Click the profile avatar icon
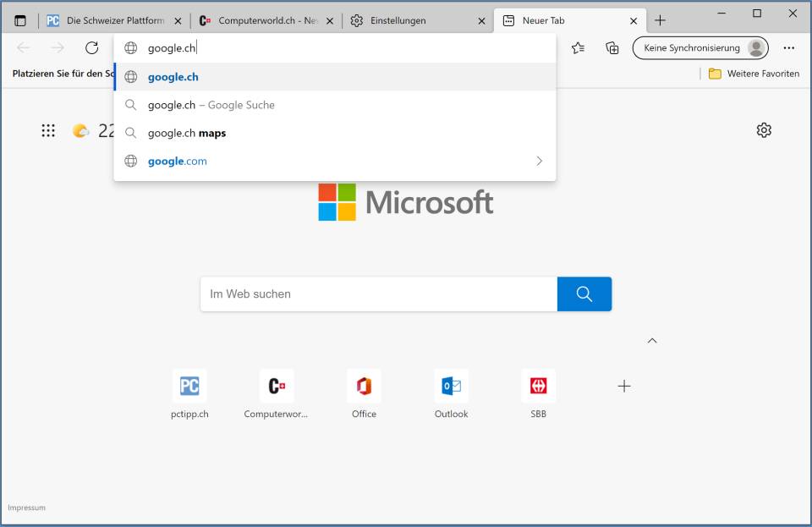Image resolution: width=812 pixels, height=527 pixels. pyautogui.click(x=756, y=48)
